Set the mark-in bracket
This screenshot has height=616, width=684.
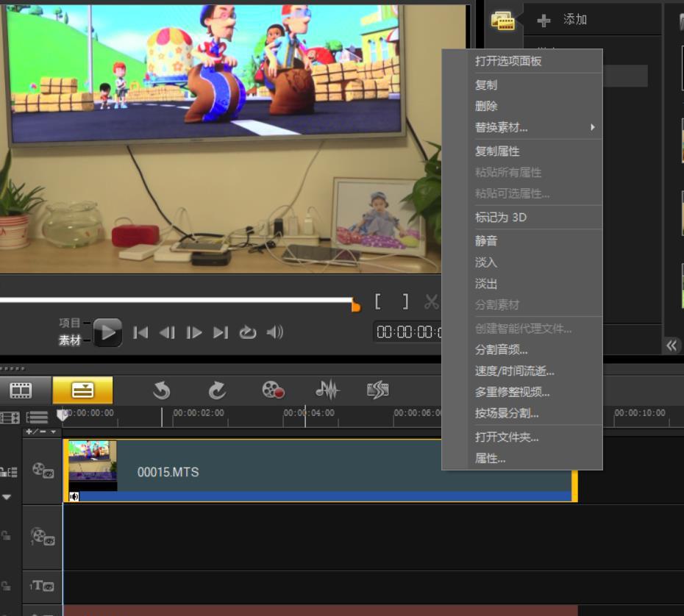click(x=378, y=301)
